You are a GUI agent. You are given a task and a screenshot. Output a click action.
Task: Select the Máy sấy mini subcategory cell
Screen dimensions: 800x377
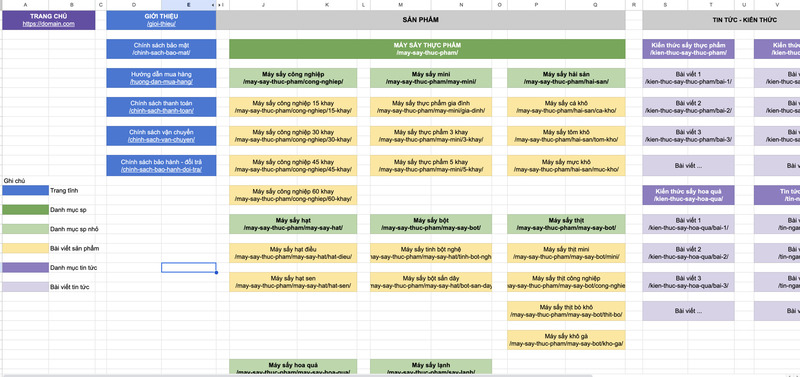pos(431,78)
